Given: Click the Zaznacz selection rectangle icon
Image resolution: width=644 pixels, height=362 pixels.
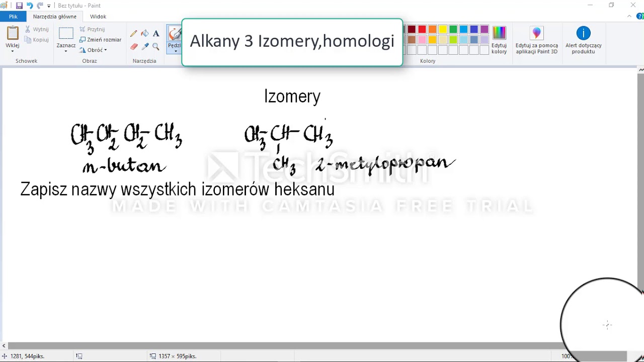Looking at the screenshot, I should (x=66, y=33).
